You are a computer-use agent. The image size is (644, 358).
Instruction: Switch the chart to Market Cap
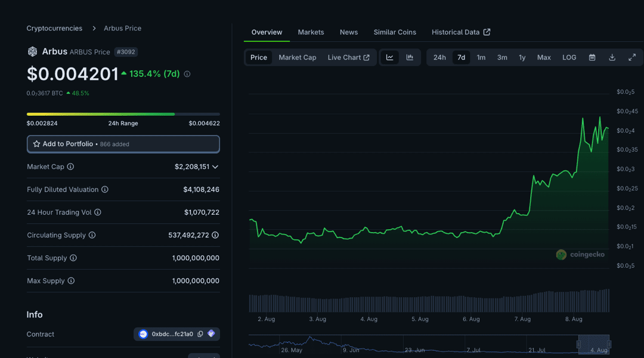click(297, 57)
